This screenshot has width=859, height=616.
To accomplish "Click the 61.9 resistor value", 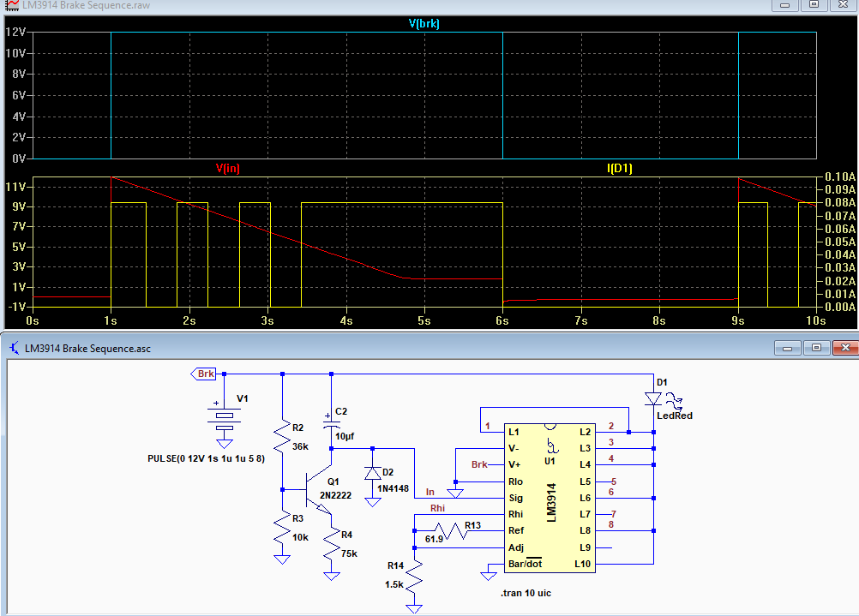I will 434,539.
